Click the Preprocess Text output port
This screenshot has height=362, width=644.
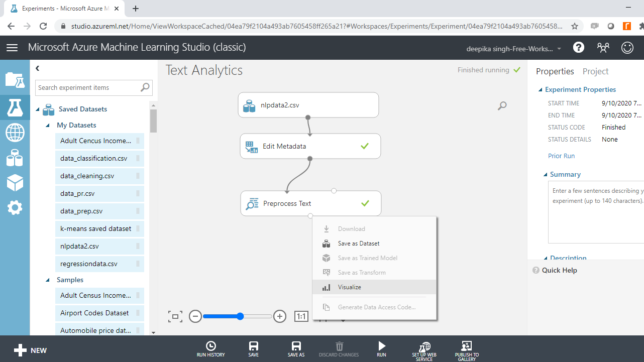coord(310,216)
